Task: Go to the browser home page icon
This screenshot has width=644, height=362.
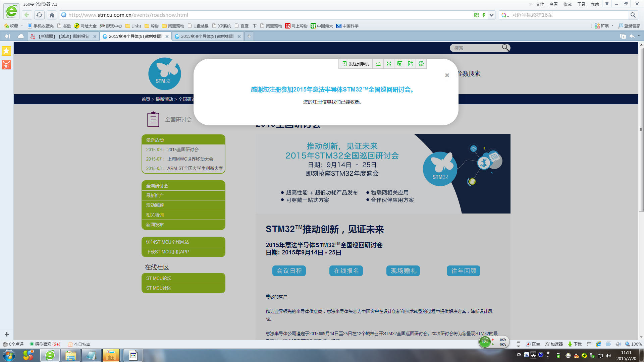Action: (x=52, y=15)
